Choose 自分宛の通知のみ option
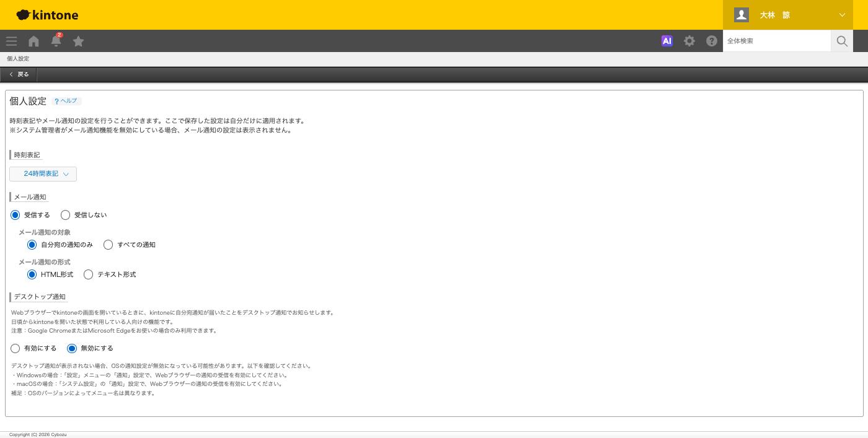This screenshot has height=438, width=868. click(x=32, y=245)
